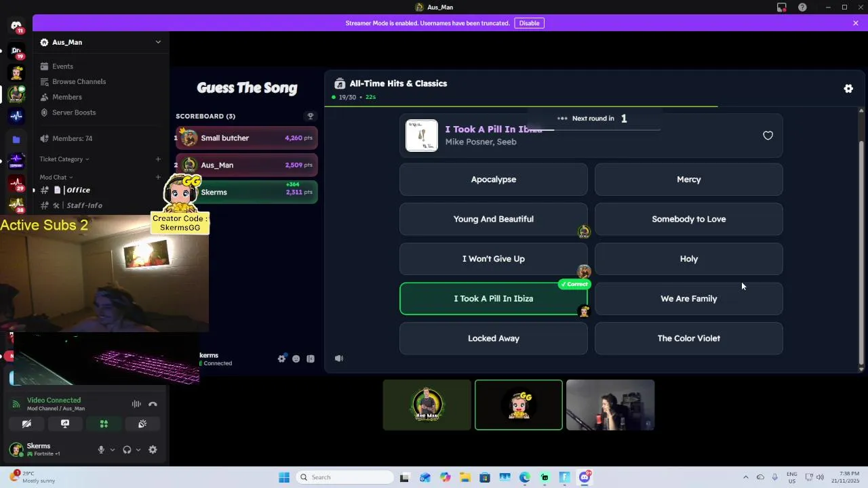The image size is (868, 488).
Task: Open headphone output options arrow
Action: click(138, 449)
